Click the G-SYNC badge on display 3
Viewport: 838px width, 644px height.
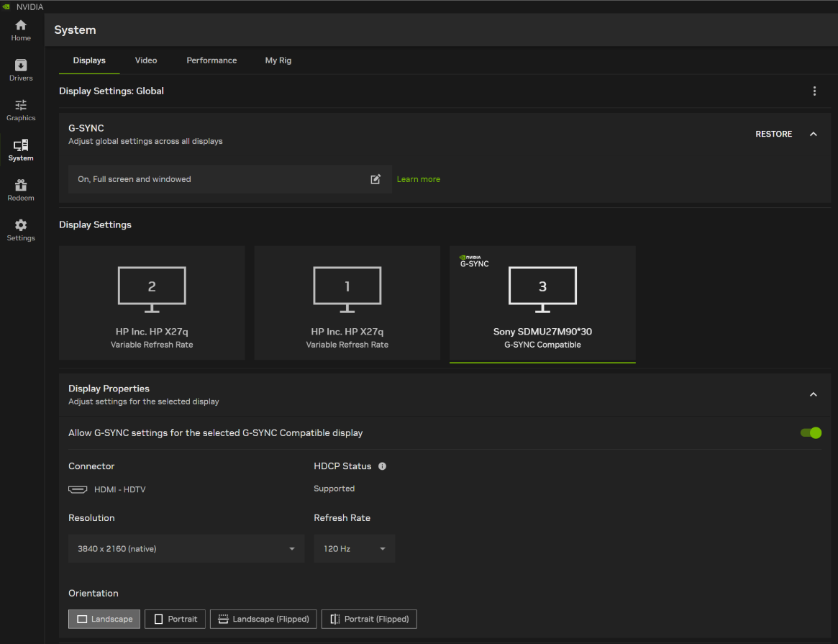click(474, 261)
